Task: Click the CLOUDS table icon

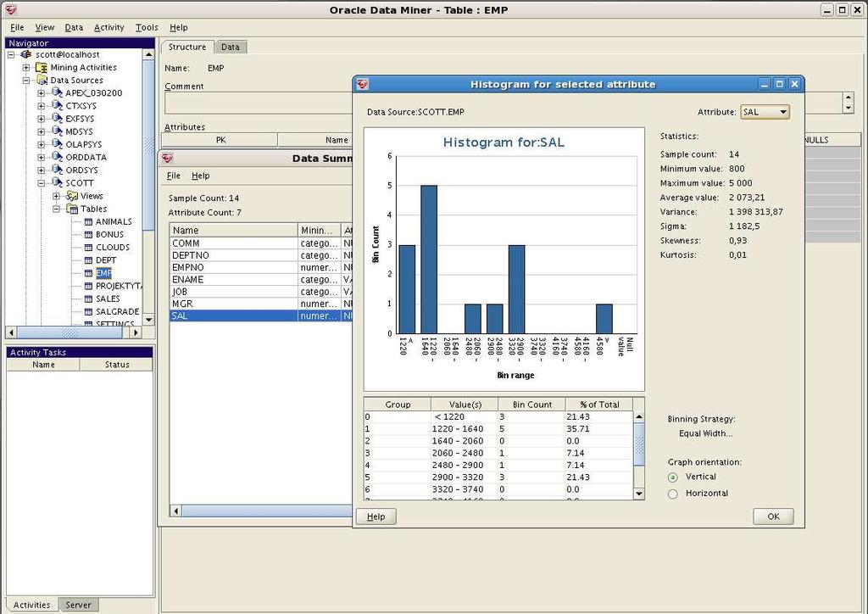Action: 88,247
